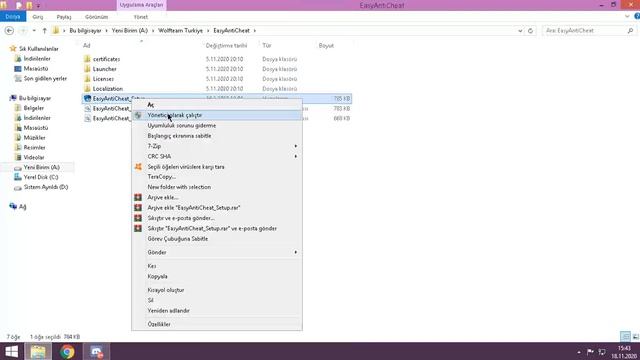Open the Görünüm ribbon tab
The height and width of the screenshot is (360, 640).
click(97, 17)
